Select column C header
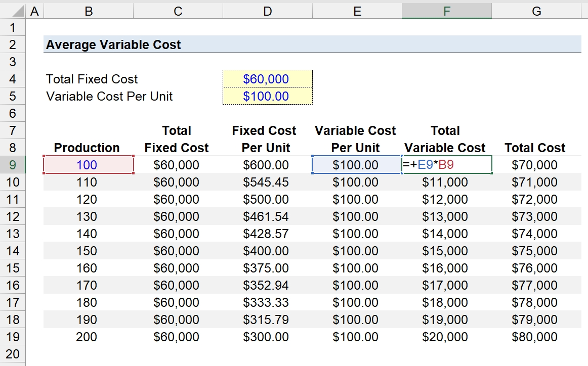The image size is (588, 366). click(x=178, y=11)
